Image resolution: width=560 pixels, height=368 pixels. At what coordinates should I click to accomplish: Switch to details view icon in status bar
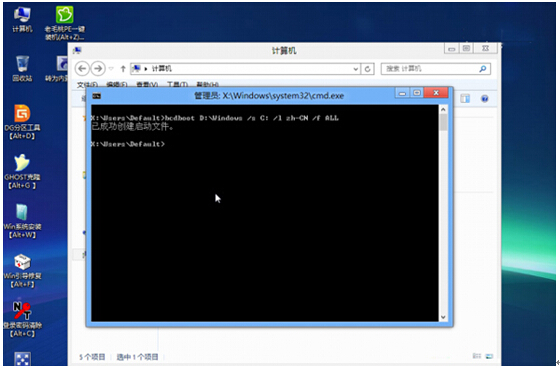476,356
